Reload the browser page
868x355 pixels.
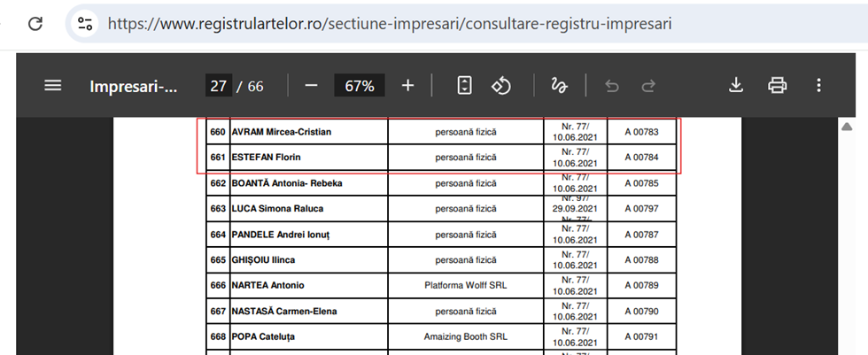pyautogui.click(x=35, y=23)
